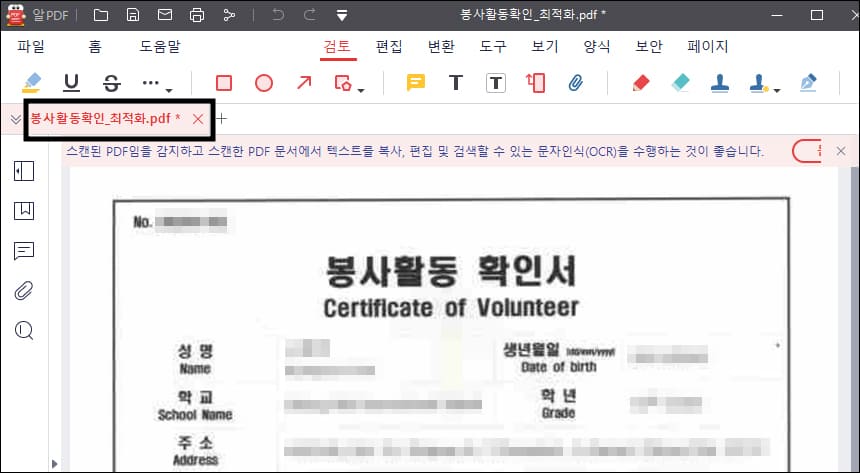860x473 pixels.
Task: Undo the last action
Action: [x=278, y=15]
